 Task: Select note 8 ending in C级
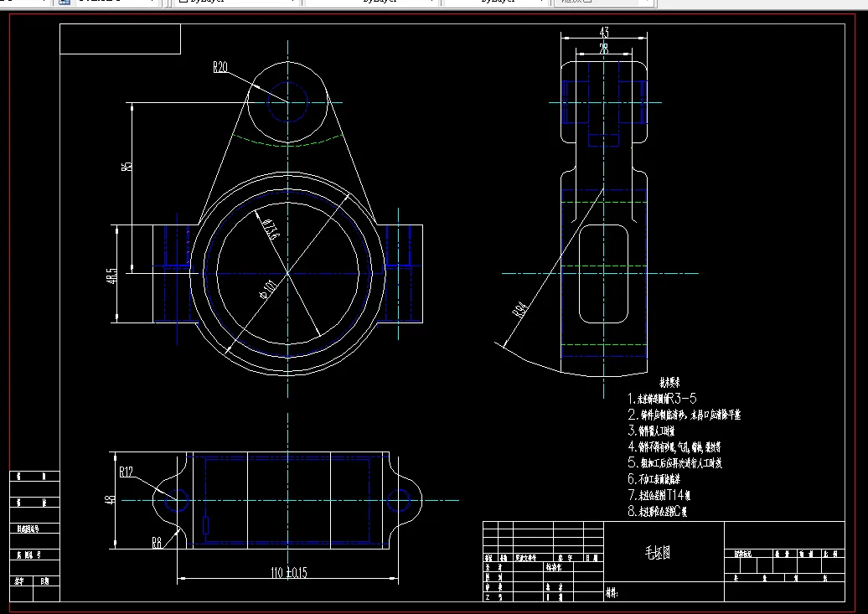tap(657, 511)
